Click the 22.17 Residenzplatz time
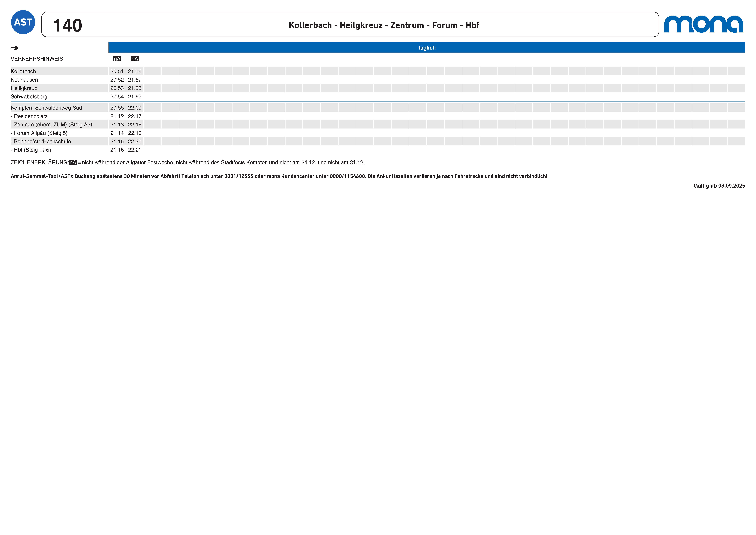This screenshot has width=756, height=535. coord(135,116)
